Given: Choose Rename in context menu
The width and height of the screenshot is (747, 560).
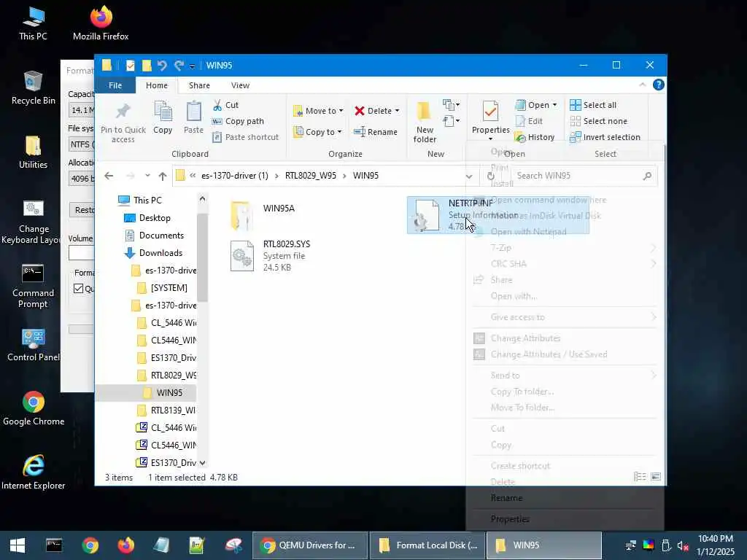Looking at the screenshot, I should 506,498.
